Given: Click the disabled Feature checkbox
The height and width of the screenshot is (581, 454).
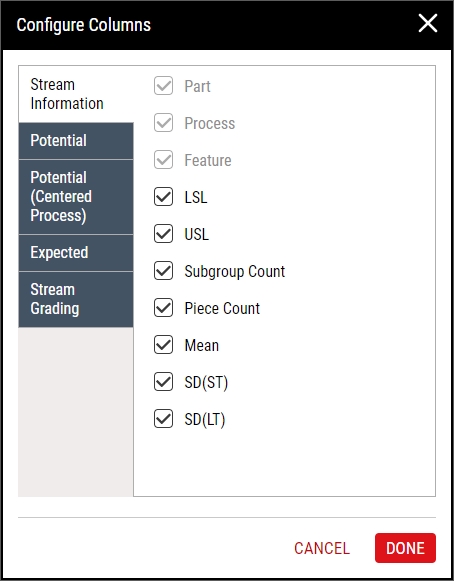Looking at the screenshot, I should [163, 160].
